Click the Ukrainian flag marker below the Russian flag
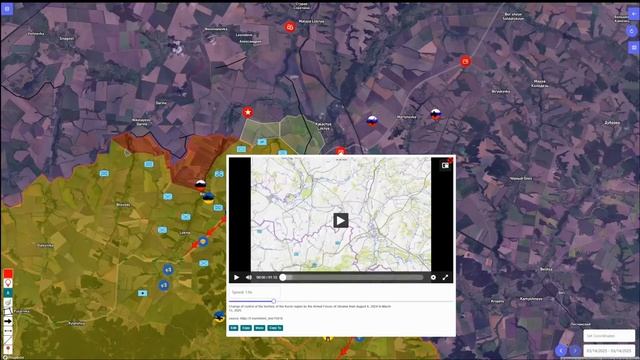Image resolution: width=640 pixels, height=360 pixels. (208, 198)
